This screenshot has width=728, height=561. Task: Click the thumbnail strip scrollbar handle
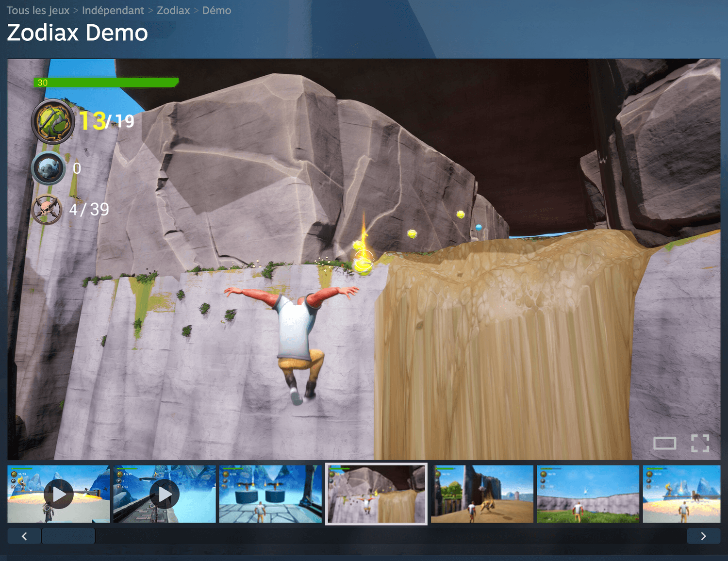[x=68, y=536]
